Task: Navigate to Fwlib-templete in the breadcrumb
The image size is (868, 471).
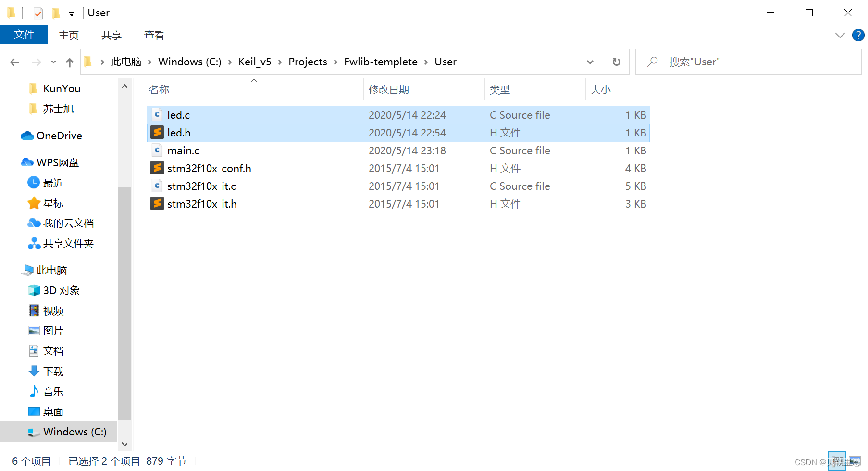Action: click(x=381, y=62)
